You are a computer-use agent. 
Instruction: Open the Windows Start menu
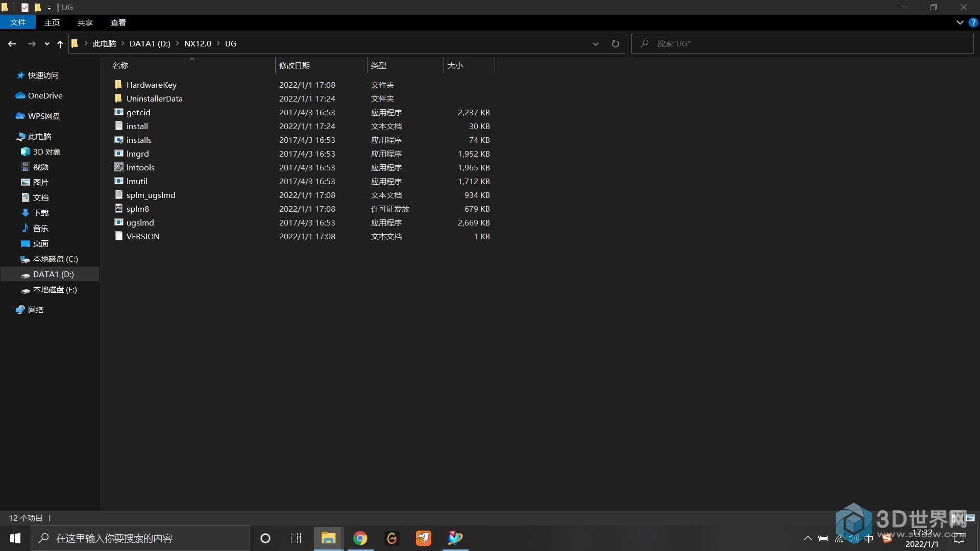click(x=15, y=538)
